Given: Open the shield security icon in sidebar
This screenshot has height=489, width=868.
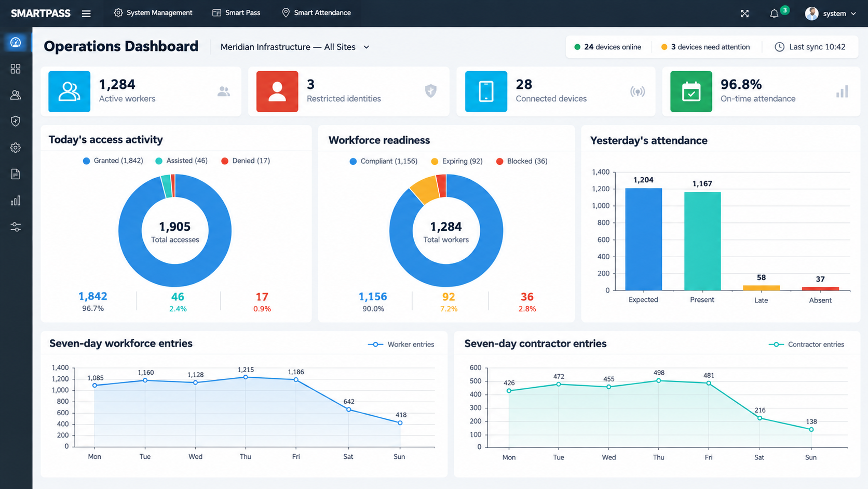Looking at the screenshot, I should [16, 121].
